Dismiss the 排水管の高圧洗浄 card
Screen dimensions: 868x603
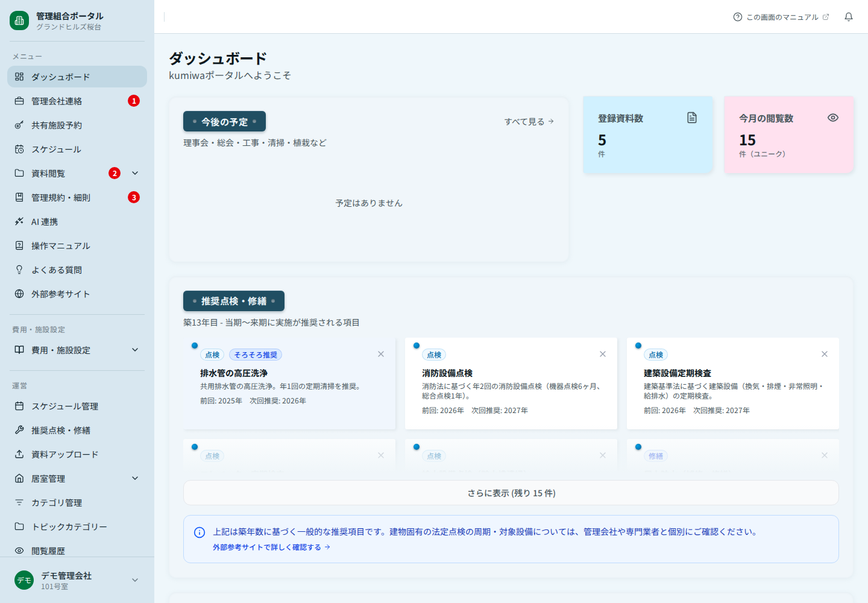(381, 354)
